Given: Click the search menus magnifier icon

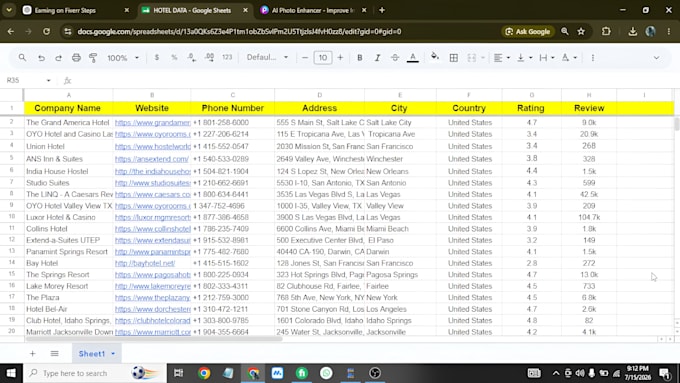Looking at the screenshot, I should (x=22, y=57).
